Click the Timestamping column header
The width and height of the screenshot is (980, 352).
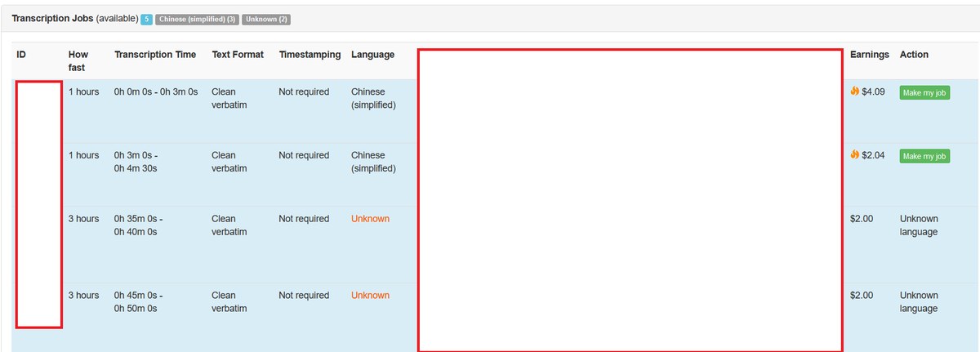pyautogui.click(x=310, y=55)
